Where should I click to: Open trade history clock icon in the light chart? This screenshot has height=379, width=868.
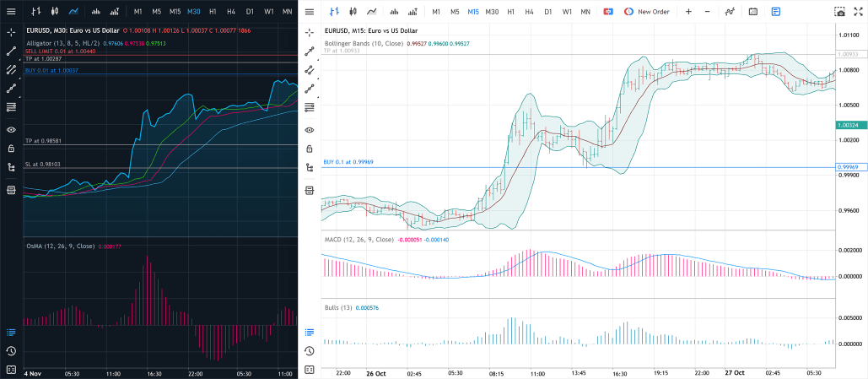pos(310,350)
